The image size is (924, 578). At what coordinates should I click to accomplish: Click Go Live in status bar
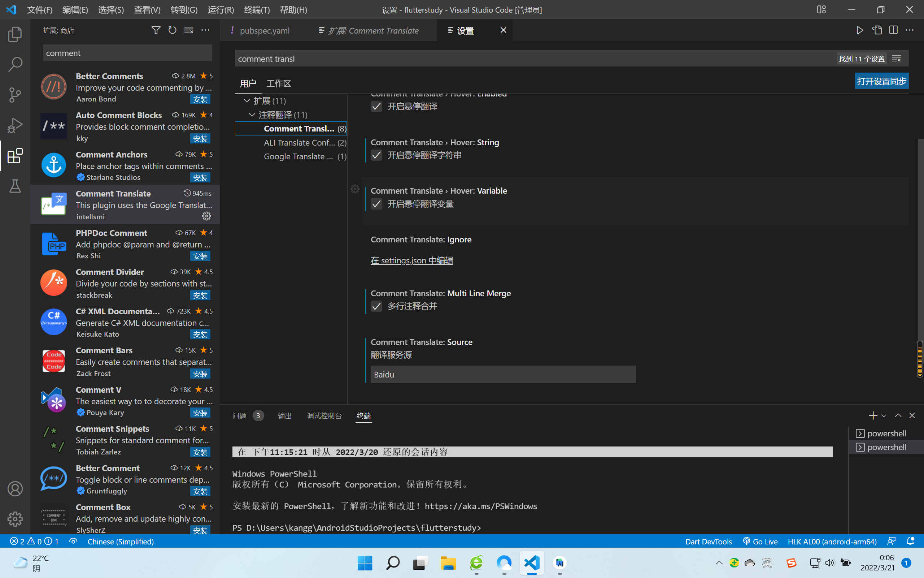click(x=760, y=541)
